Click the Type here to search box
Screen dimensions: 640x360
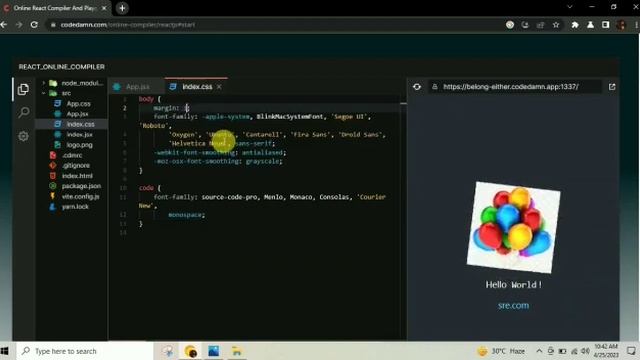pyautogui.click(x=84, y=351)
